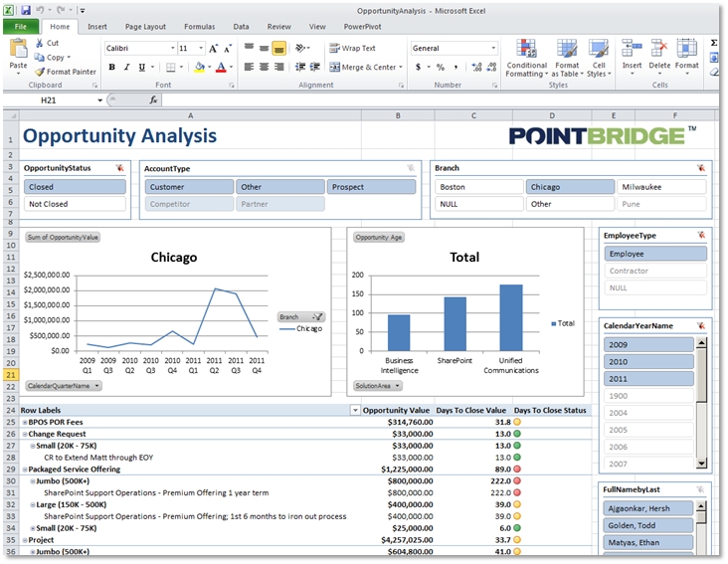Click in the formula bar input
This screenshot has width=728, height=564.
pos(440,100)
